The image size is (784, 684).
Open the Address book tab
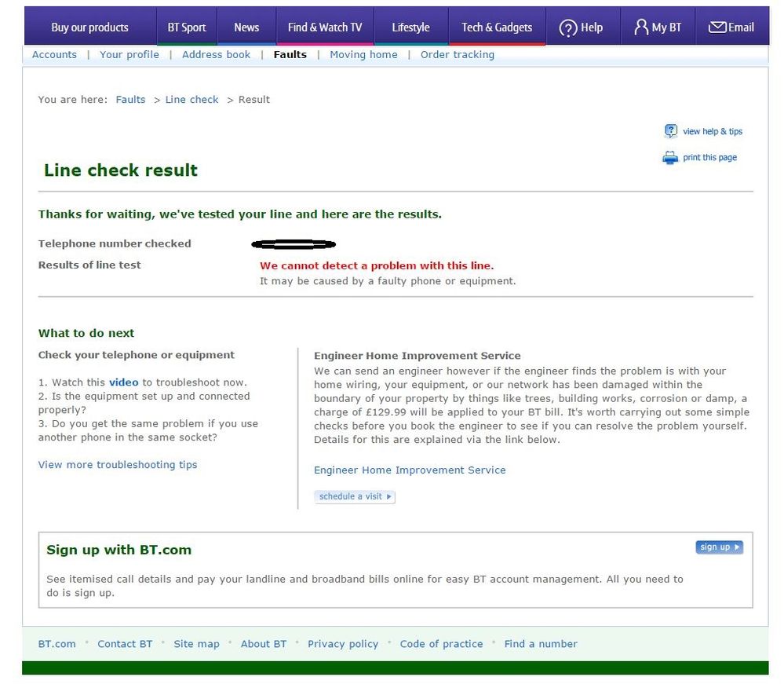[x=216, y=54]
